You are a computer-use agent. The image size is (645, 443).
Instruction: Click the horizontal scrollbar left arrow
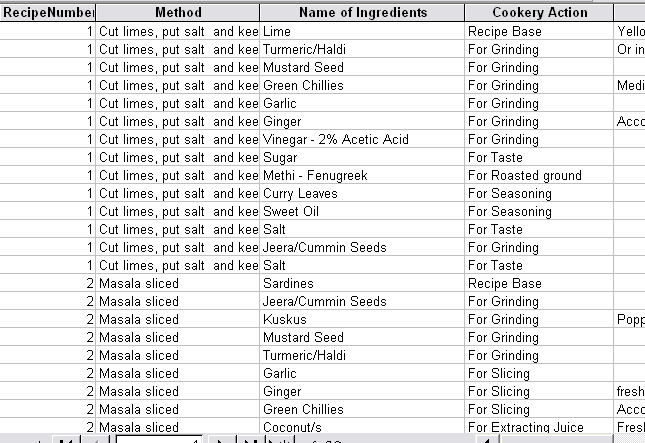pyautogui.click(x=487, y=440)
